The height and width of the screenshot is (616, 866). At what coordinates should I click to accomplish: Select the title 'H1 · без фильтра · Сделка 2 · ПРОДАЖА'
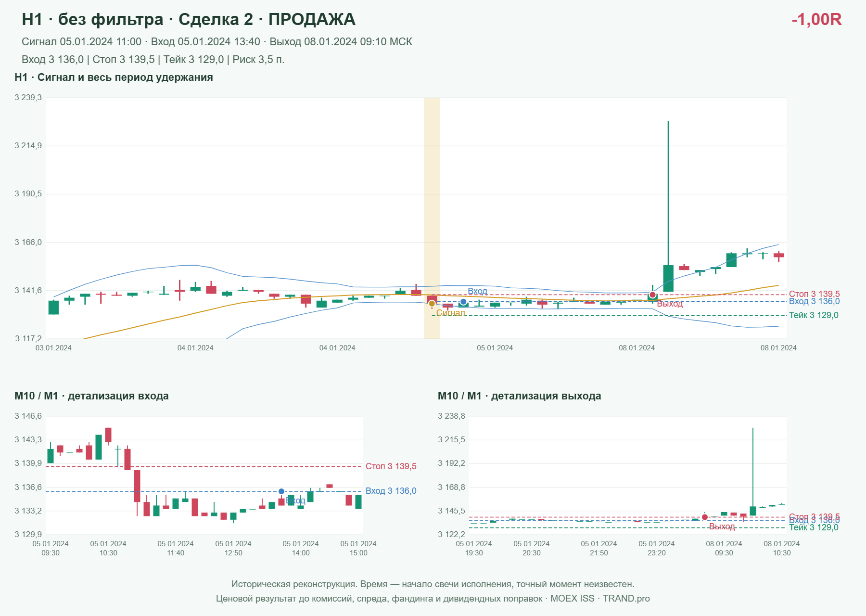click(189, 19)
